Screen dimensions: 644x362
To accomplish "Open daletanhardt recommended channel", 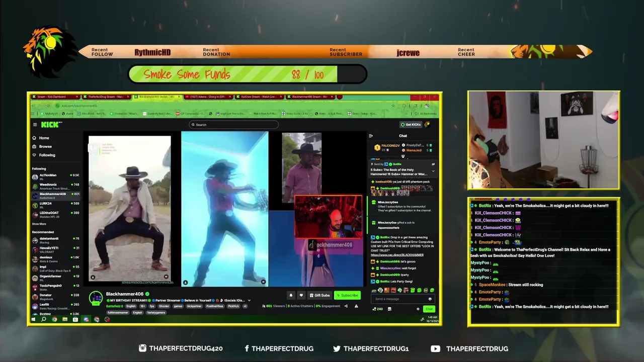I will pos(55,240).
